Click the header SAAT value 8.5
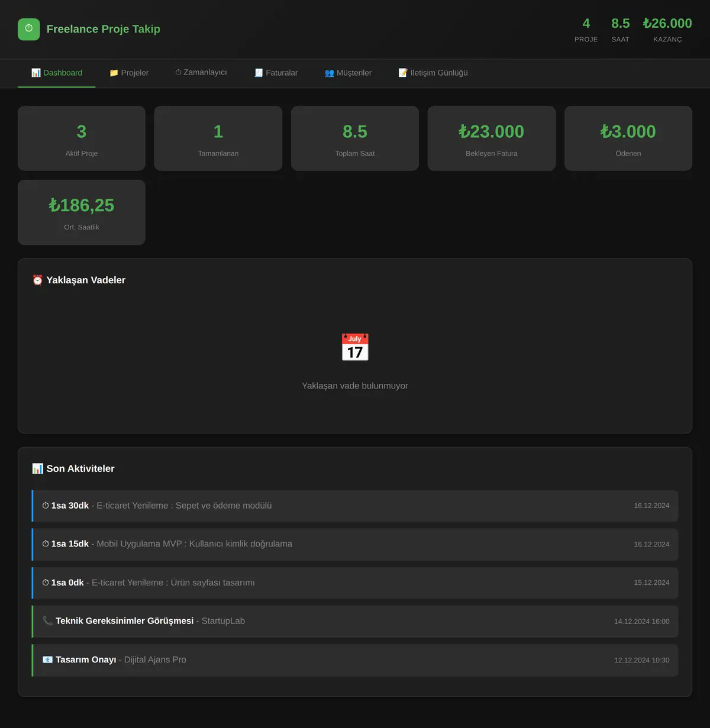The width and height of the screenshot is (710, 728). coord(621,24)
